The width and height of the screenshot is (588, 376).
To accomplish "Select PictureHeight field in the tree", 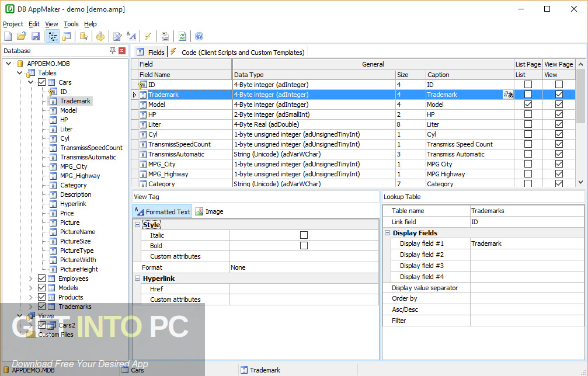I will [x=79, y=269].
